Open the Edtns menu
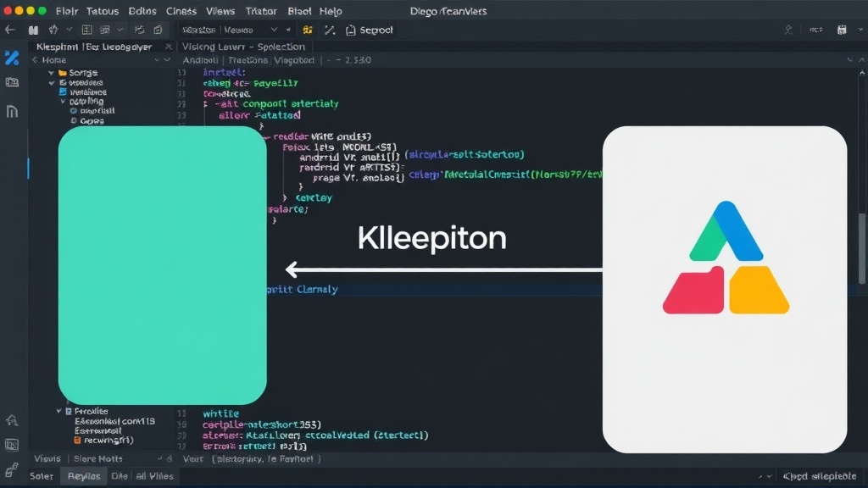 tap(142, 11)
